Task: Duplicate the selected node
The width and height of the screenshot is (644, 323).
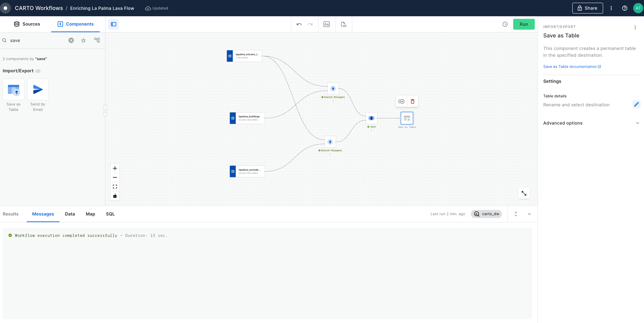Action: (x=401, y=101)
